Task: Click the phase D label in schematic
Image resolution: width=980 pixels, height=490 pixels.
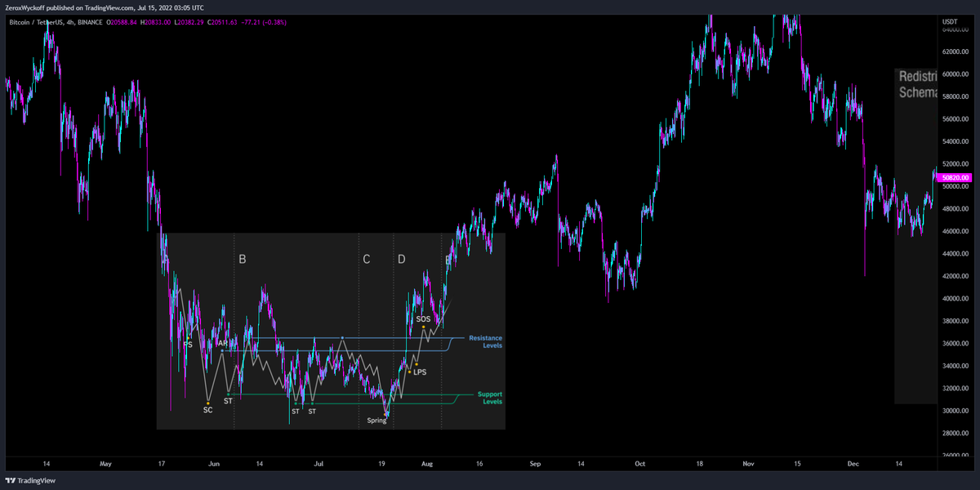Action: (x=401, y=259)
